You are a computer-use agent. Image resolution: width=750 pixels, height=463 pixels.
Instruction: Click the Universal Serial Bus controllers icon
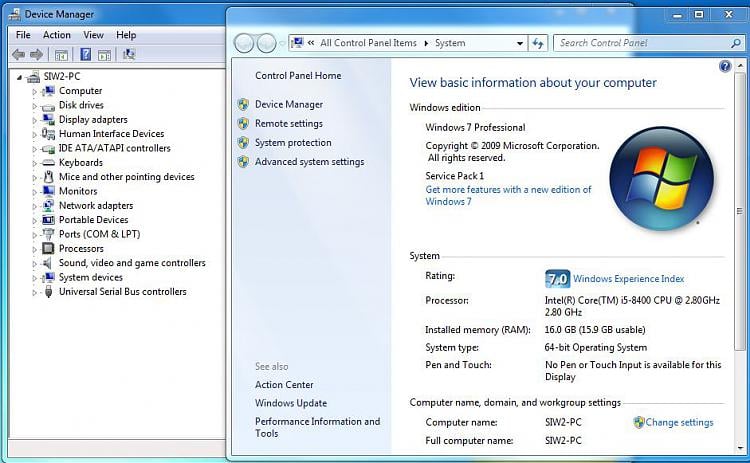click(48, 292)
